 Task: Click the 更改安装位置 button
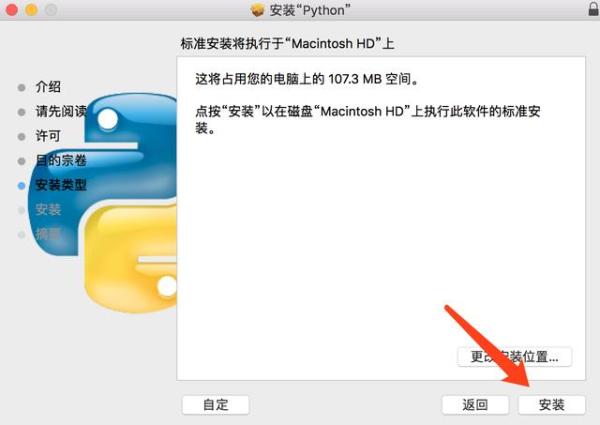(514, 357)
